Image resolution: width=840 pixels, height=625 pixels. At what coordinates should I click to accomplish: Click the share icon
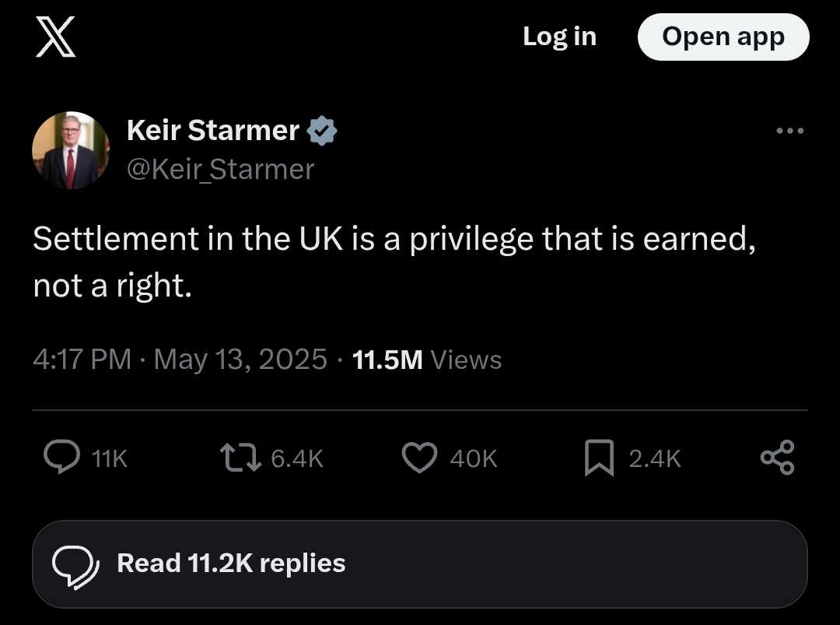point(777,458)
